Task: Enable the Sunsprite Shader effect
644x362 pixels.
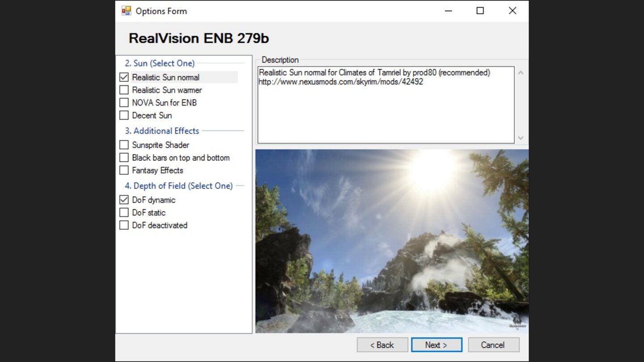Action: (x=124, y=145)
